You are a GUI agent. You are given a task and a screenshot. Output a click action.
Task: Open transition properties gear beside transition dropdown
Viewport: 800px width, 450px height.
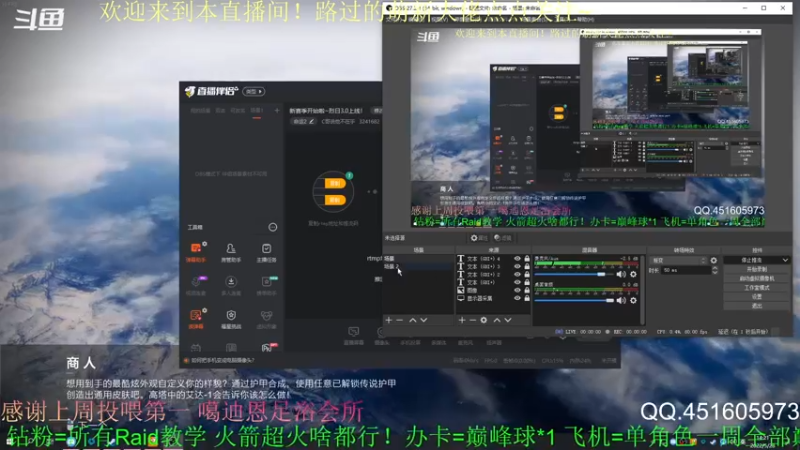coord(714,260)
